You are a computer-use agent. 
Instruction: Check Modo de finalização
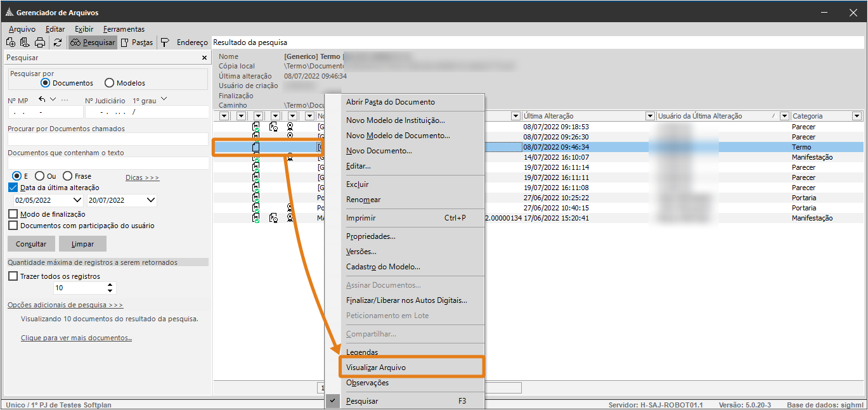13,214
